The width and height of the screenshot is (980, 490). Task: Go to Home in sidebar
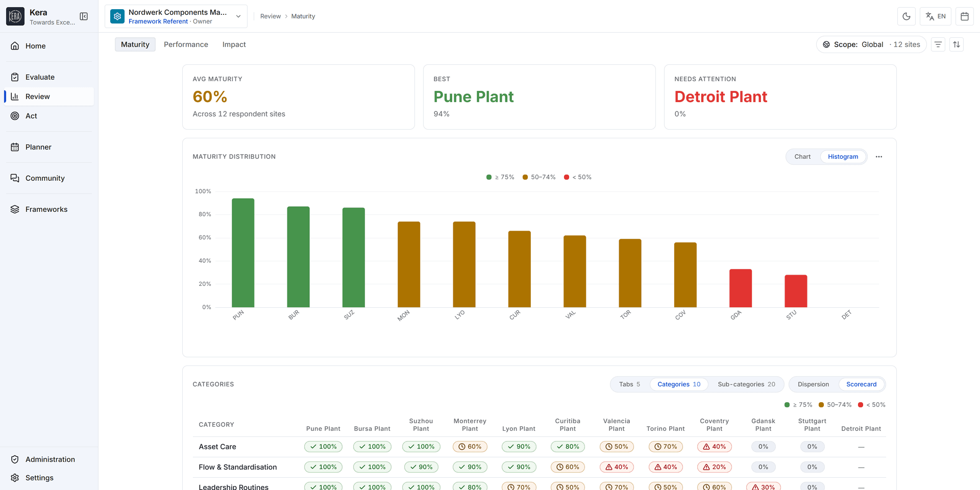49,46
